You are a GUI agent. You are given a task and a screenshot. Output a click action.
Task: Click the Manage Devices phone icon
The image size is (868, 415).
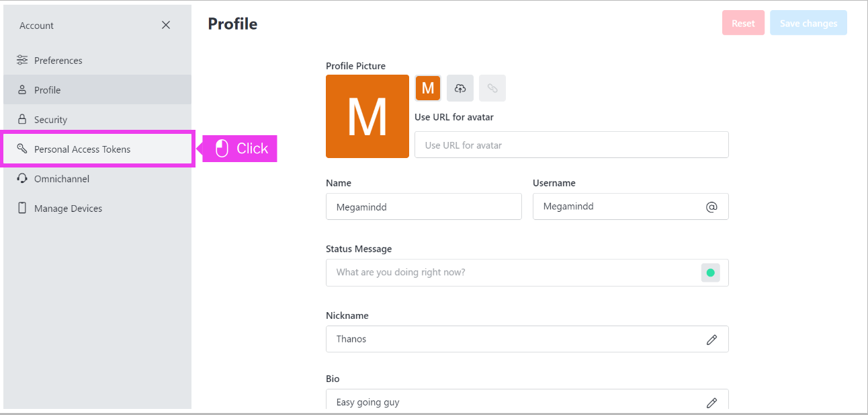coord(22,208)
